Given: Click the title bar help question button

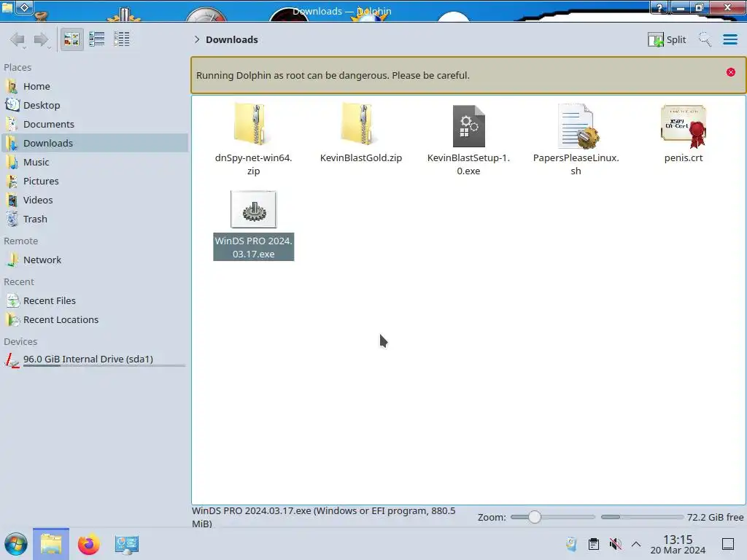Looking at the screenshot, I should [659, 7].
